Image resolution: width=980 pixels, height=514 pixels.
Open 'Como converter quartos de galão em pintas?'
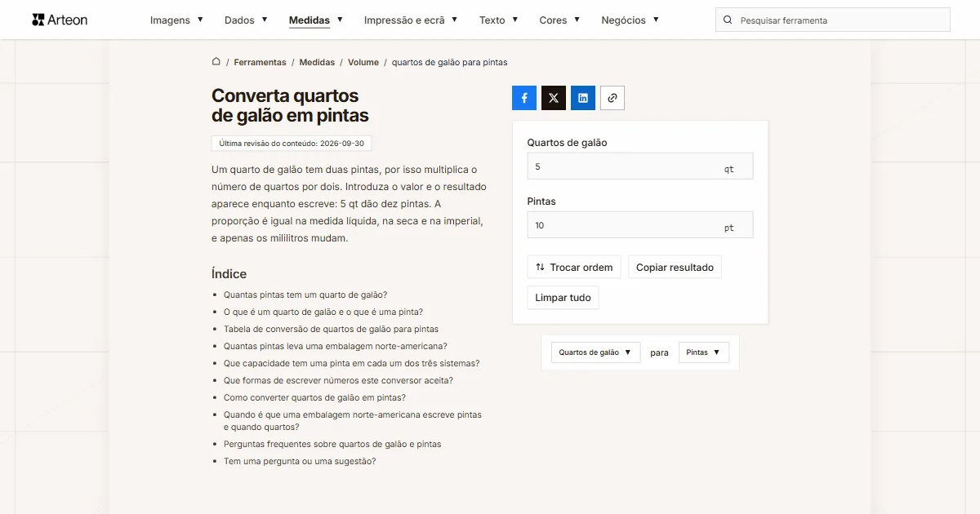tap(314, 397)
